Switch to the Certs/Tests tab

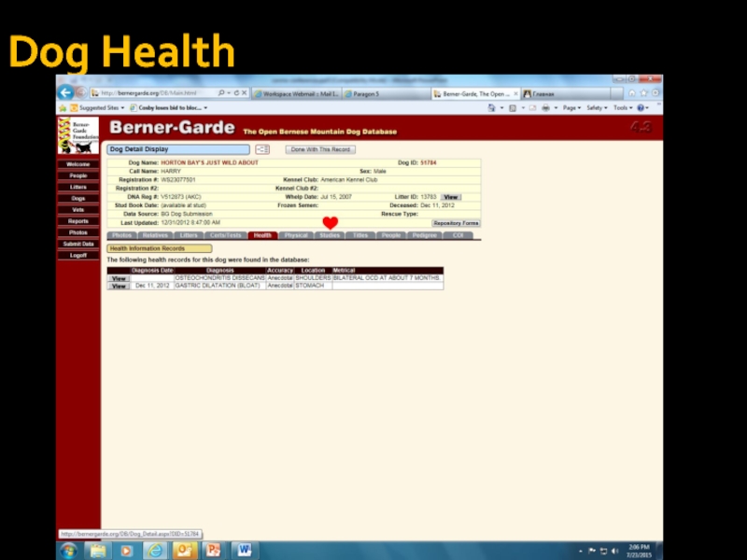[x=226, y=235]
